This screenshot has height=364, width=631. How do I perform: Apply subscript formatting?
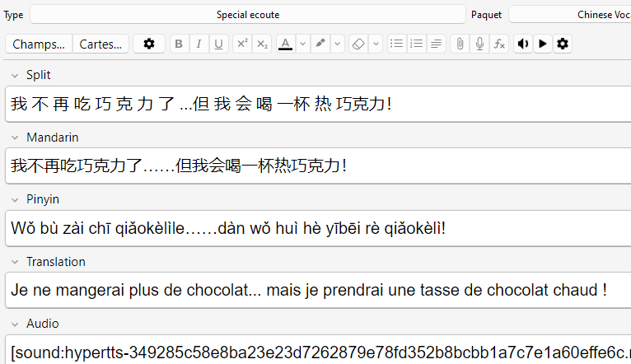262,44
